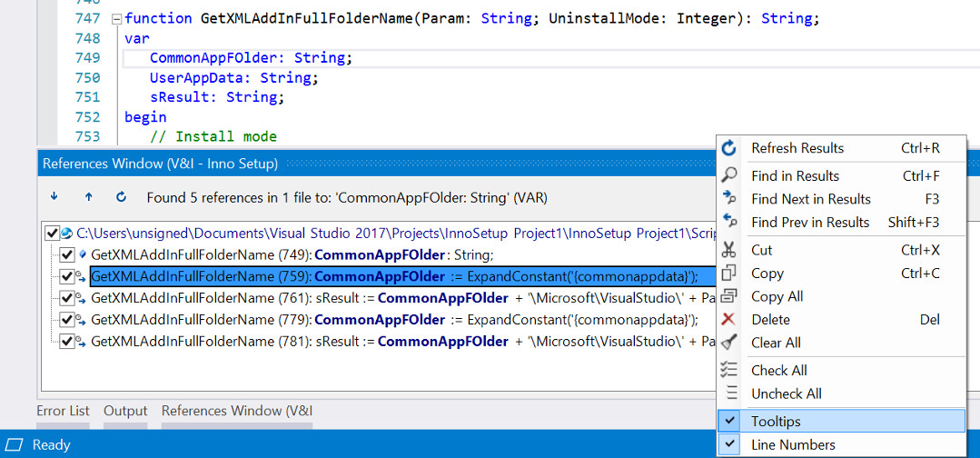
Task: Select result row for line 781 sResult
Action: [404, 342]
